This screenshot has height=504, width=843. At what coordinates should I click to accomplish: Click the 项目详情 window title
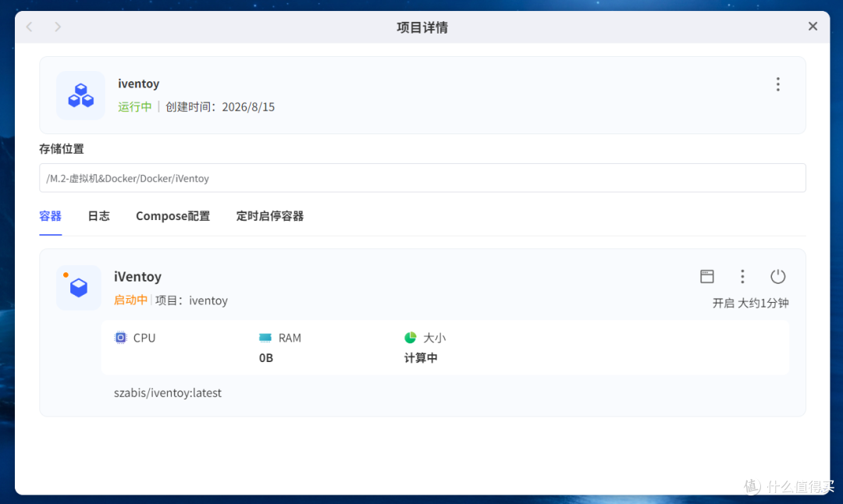click(422, 27)
